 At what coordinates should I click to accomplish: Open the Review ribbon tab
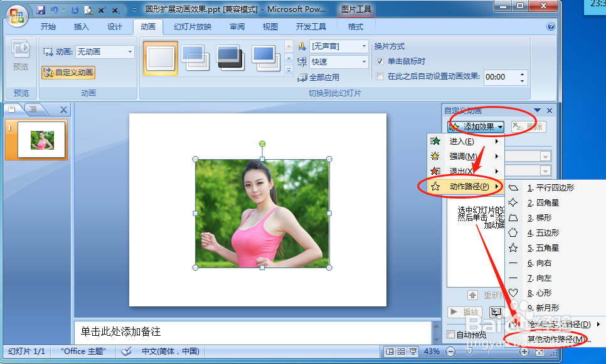(237, 27)
